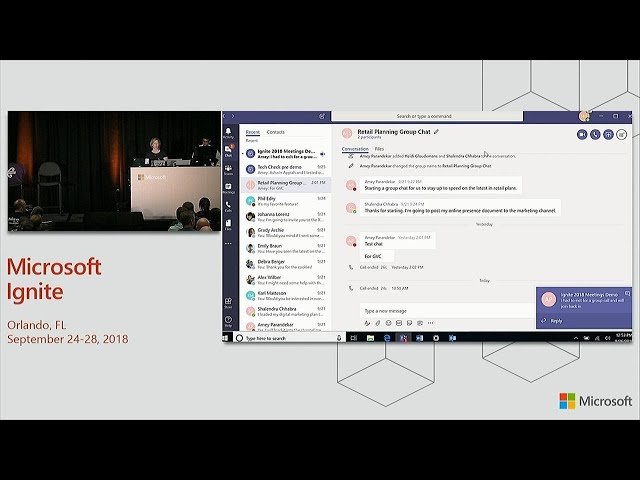The image size is (640, 480).
Task: Open the Help icon in sidebar
Action: pos(229,321)
